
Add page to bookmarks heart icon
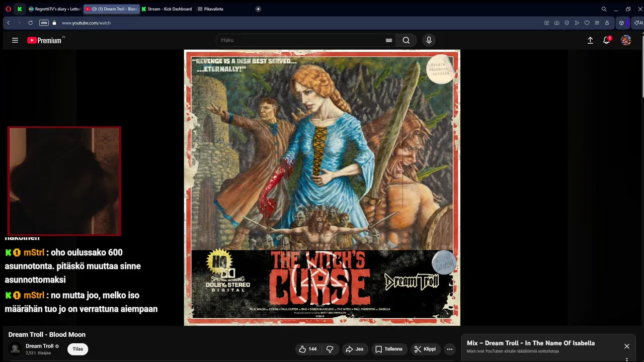click(x=587, y=23)
